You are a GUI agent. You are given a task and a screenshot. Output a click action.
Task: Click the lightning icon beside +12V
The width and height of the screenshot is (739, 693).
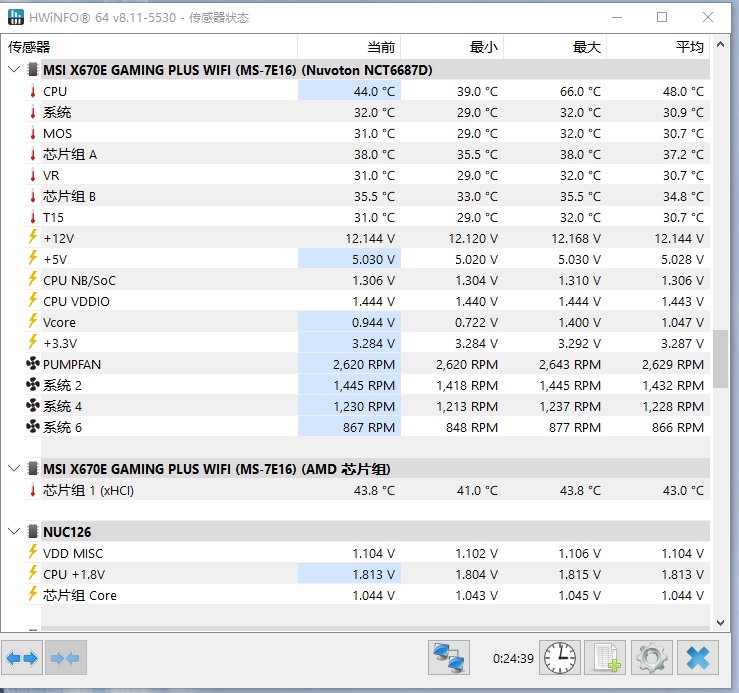pyautogui.click(x=33, y=238)
